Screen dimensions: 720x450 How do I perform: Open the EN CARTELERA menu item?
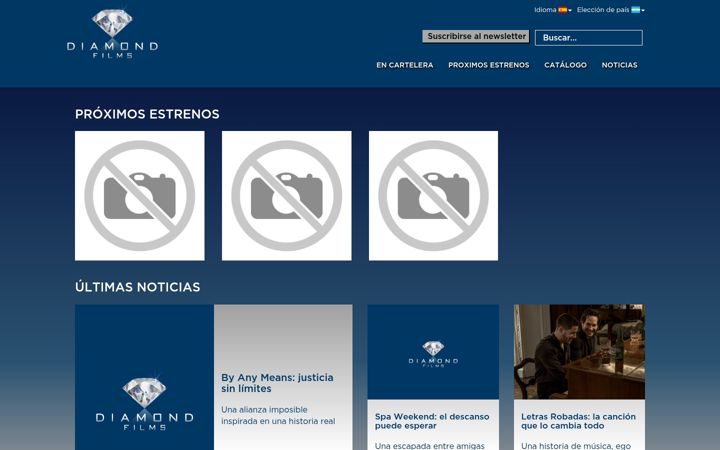click(x=405, y=65)
